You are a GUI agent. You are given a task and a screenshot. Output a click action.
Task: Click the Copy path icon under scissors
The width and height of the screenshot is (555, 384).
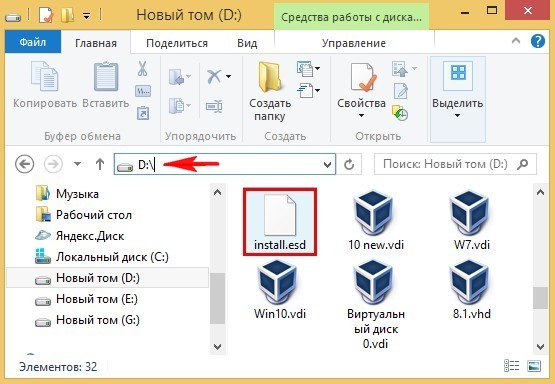[x=143, y=91]
